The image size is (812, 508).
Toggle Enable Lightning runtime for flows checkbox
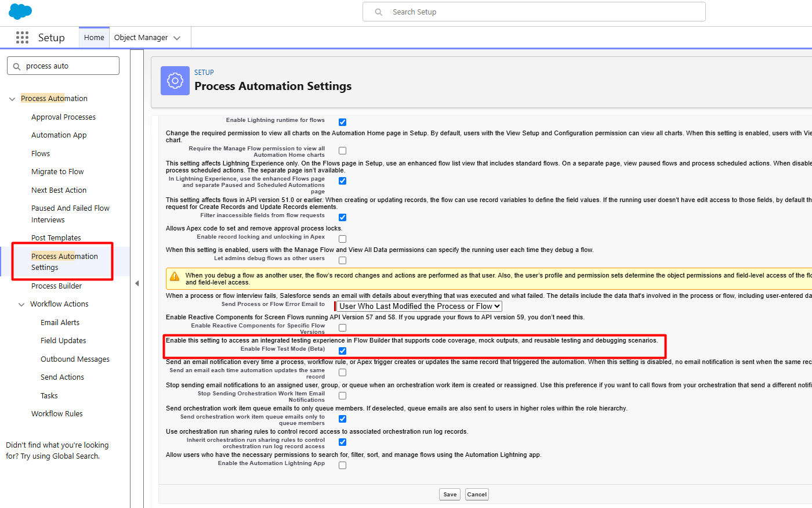(x=342, y=122)
